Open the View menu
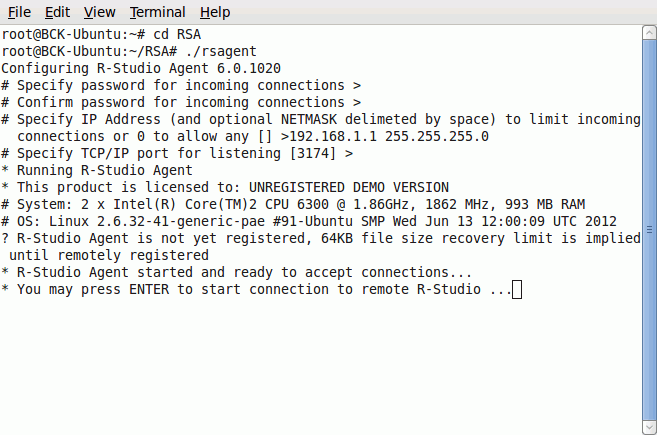This screenshot has height=435, width=657. point(99,12)
